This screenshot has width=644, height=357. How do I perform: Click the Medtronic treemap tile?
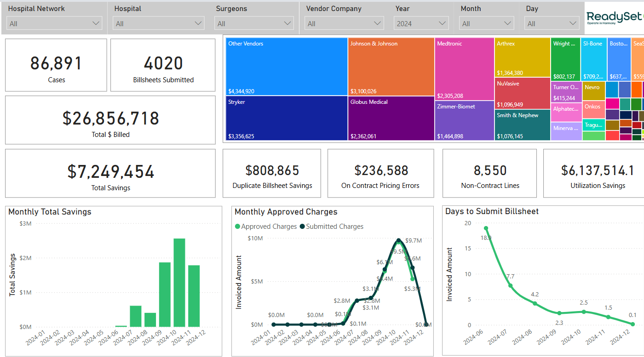pos(465,69)
